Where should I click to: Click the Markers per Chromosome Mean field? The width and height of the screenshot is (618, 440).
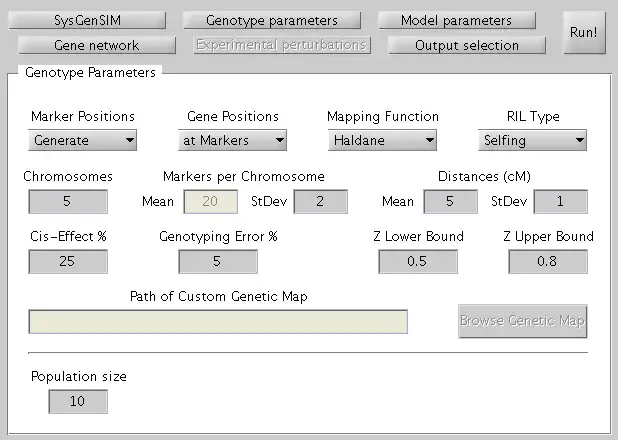pyautogui.click(x=210, y=201)
